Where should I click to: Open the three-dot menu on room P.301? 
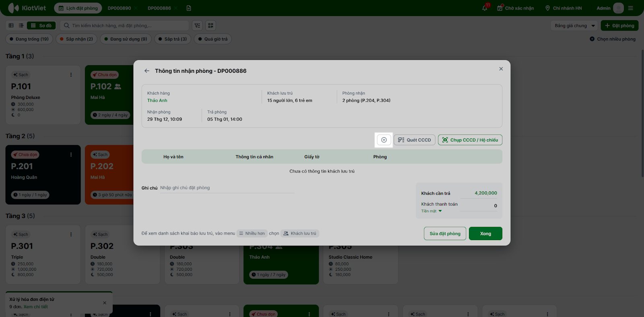coord(71,235)
